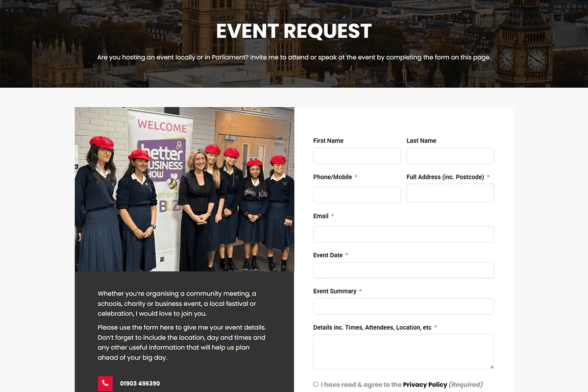
Task: Click the First Name label
Action: click(328, 141)
